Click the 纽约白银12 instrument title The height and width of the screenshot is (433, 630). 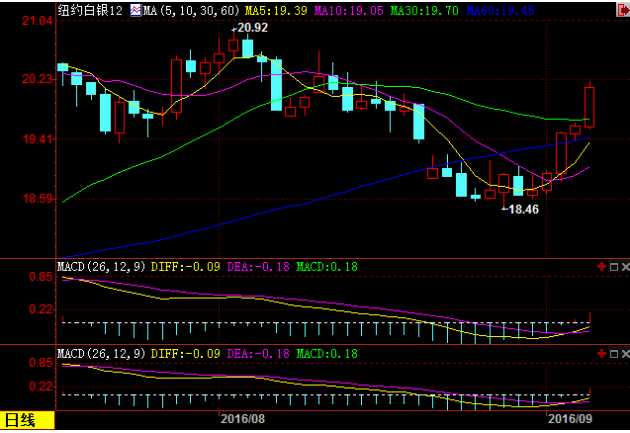pos(90,10)
